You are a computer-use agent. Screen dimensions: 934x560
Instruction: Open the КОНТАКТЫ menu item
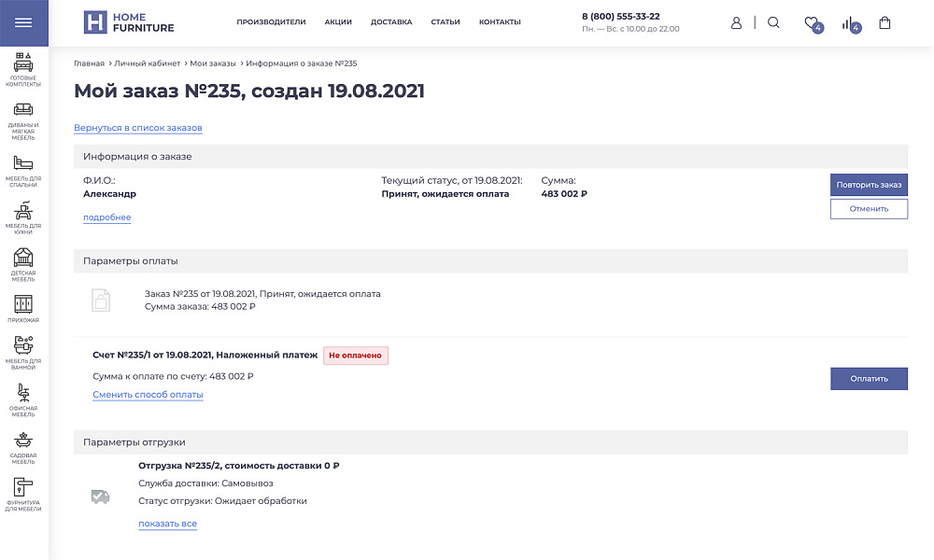(501, 21)
